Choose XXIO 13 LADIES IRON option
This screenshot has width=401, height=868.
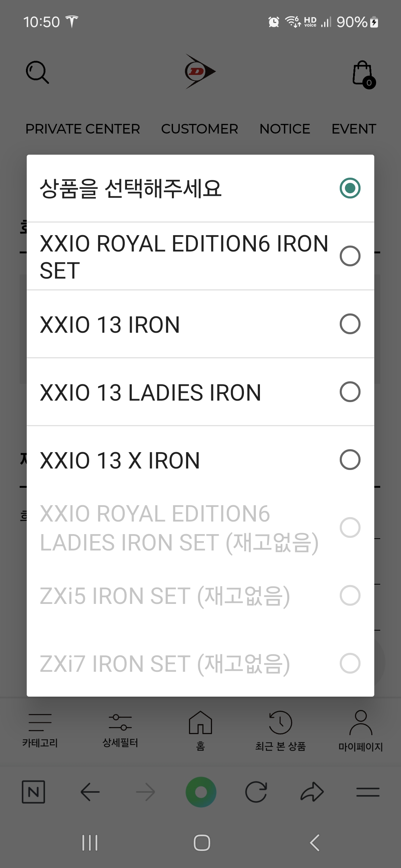point(350,392)
